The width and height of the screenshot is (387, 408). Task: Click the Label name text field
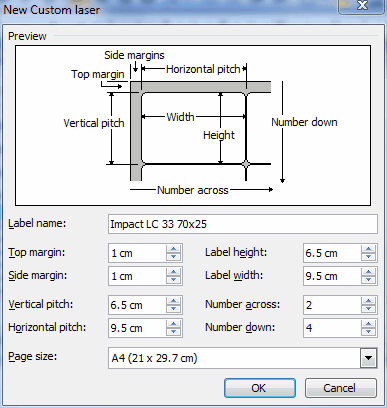click(x=243, y=224)
